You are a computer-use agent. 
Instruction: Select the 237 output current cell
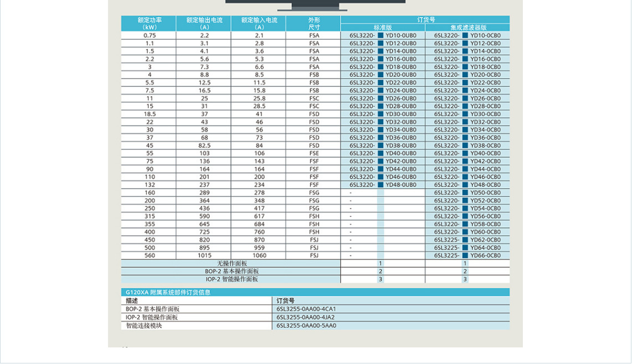204,185
